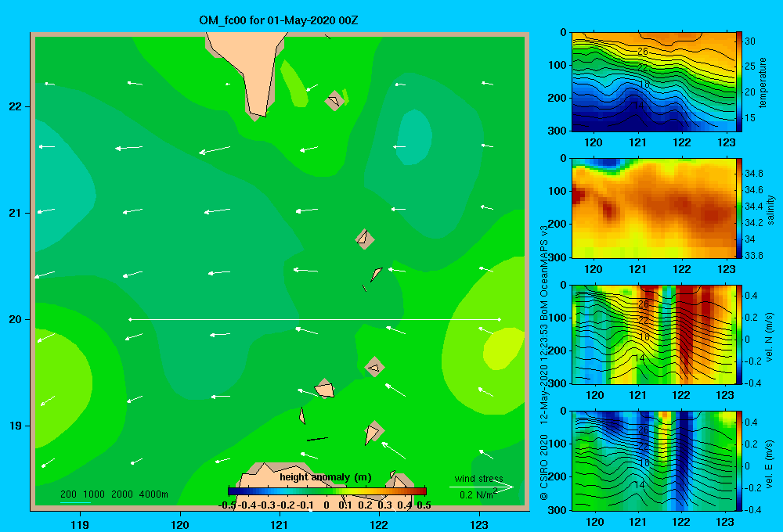Click the 'vel. E (m/s)' axis label
This screenshot has width=783, height=532.
pyautogui.click(x=769, y=463)
